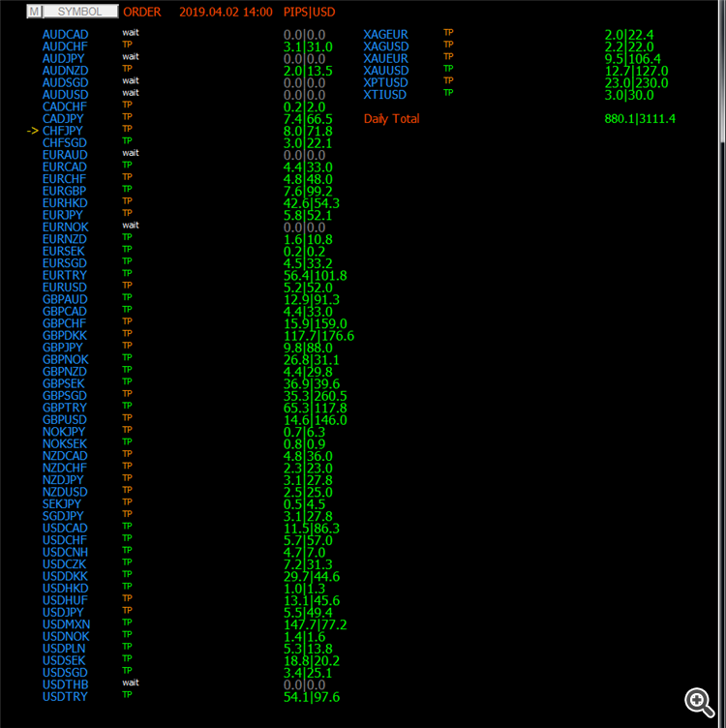The height and width of the screenshot is (728, 726).
Task: Click the PIPS|USD column header
Action: pos(309,12)
